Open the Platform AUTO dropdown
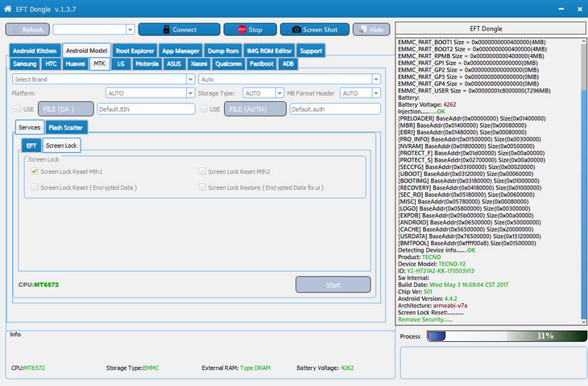This screenshot has height=386, width=588. point(190,93)
